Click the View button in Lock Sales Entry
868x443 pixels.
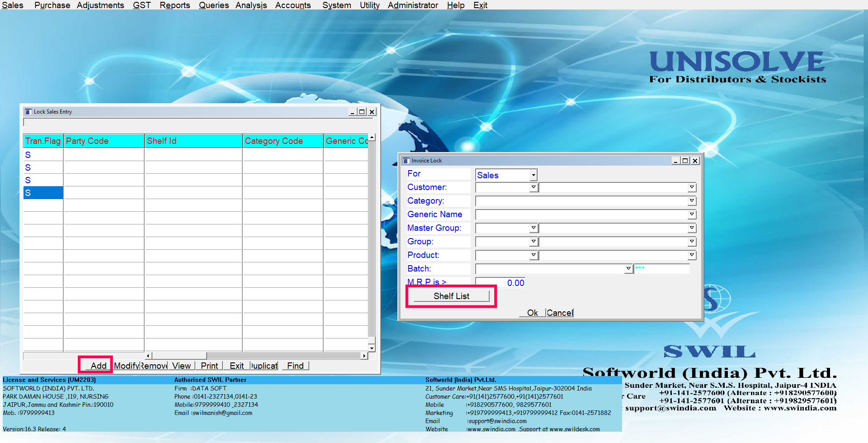pyautogui.click(x=181, y=366)
